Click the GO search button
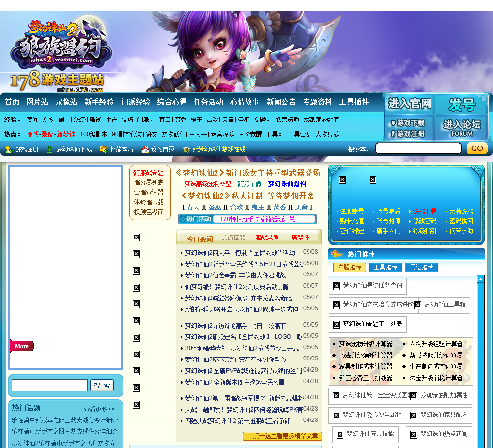The width and height of the screenshot is (493, 448). (x=477, y=149)
